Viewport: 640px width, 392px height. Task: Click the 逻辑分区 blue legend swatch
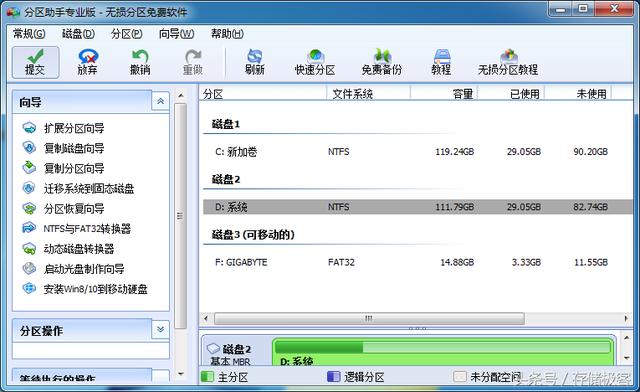334,376
